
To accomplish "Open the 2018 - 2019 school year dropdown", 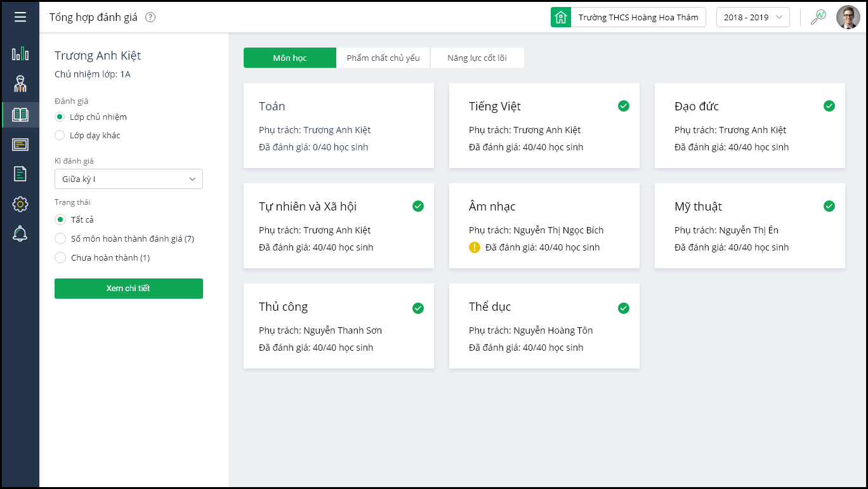I will 753,18.
